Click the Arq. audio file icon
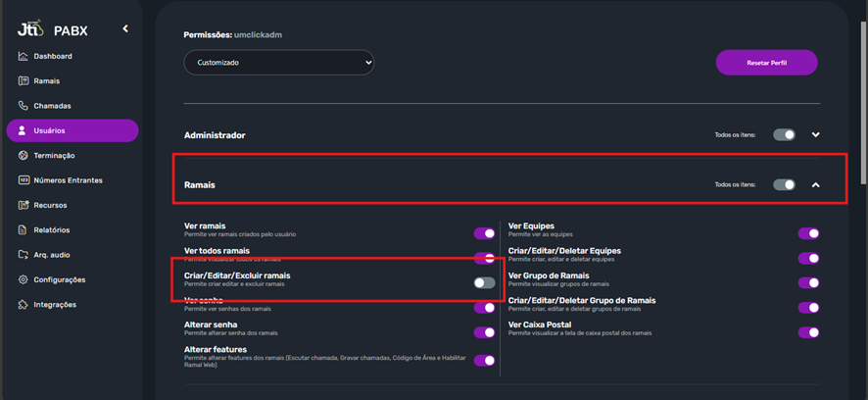 [24, 255]
